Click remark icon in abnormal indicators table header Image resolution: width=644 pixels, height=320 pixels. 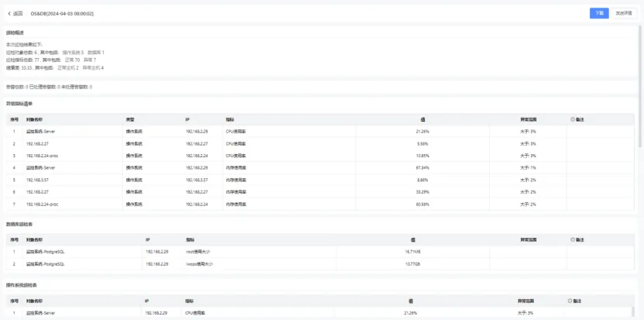click(x=573, y=119)
